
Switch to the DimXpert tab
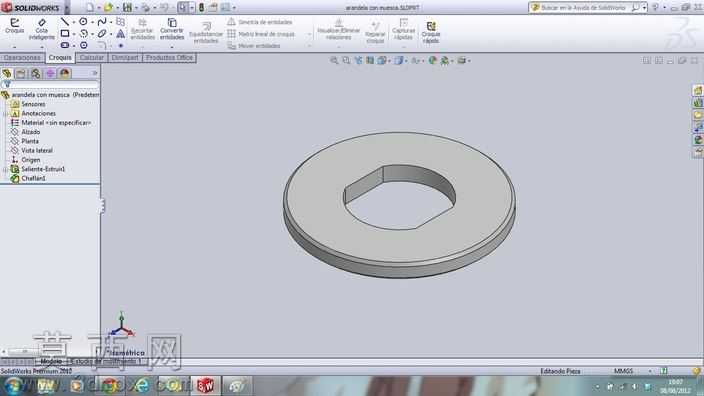[125, 57]
